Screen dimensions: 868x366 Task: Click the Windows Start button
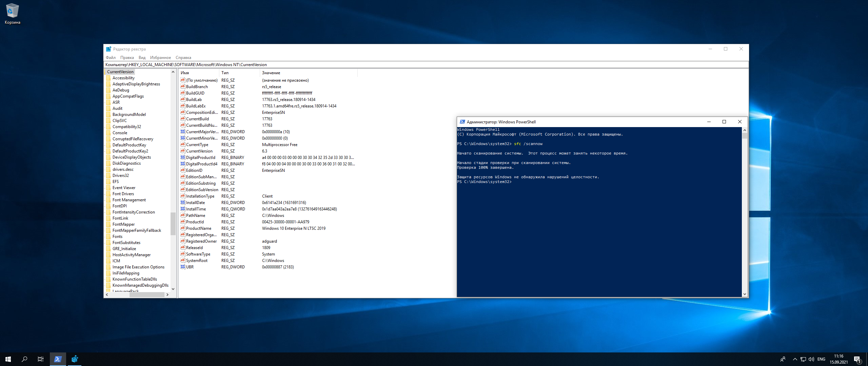(x=8, y=359)
